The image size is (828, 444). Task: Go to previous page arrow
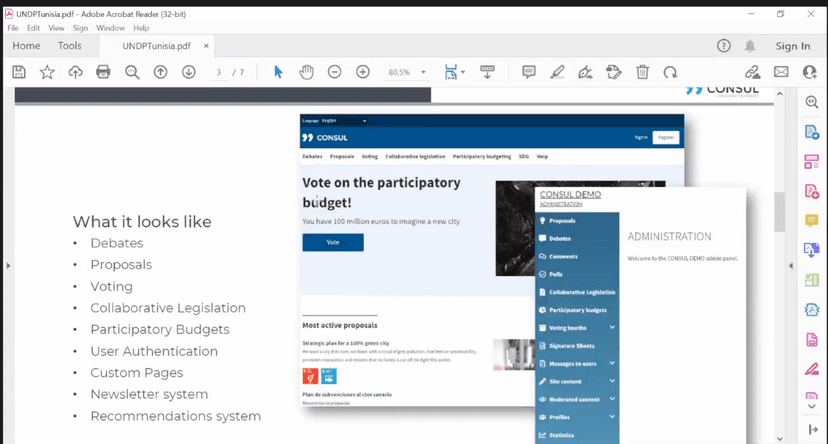[161, 72]
